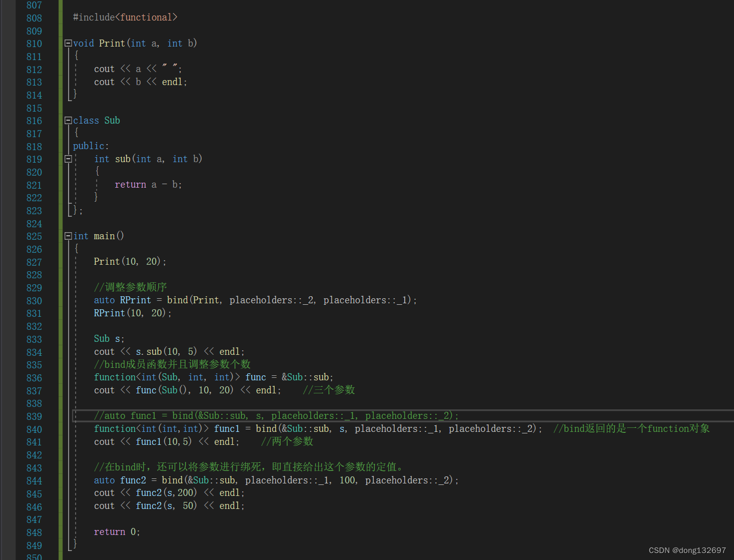734x560 pixels.
Task: Click line number 849 in the gutter
Action: coord(34,545)
